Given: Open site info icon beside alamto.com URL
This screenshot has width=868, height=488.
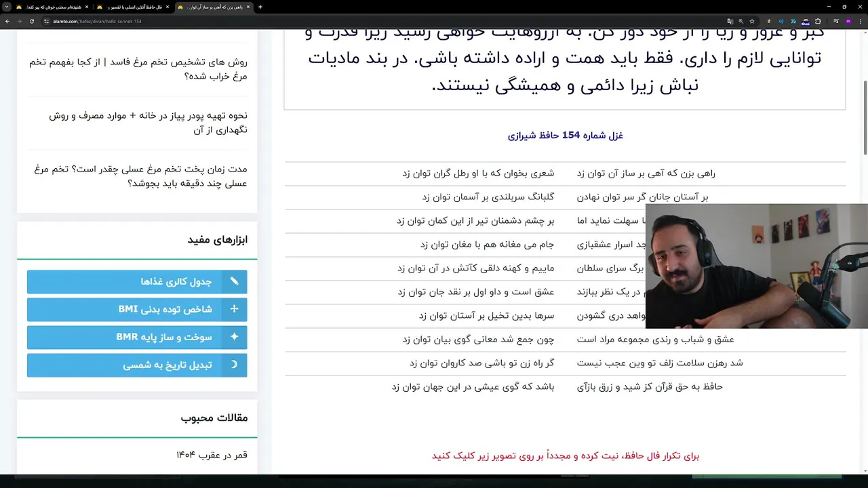Looking at the screenshot, I should coord(46,21).
